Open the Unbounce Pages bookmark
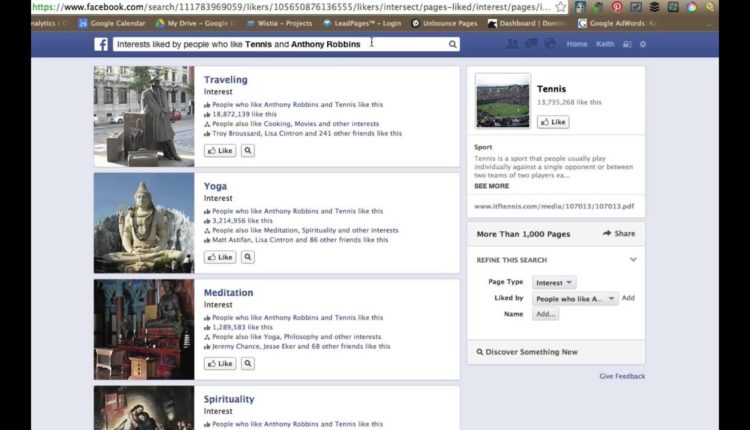 tap(444, 23)
